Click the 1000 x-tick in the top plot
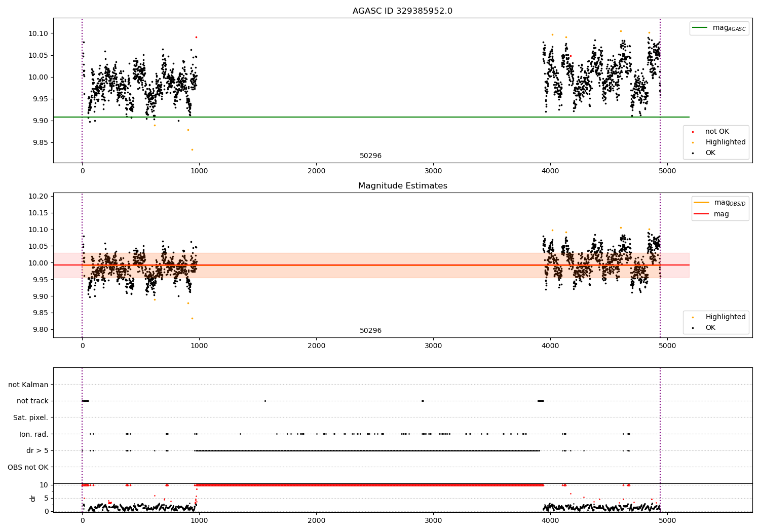 click(199, 171)
